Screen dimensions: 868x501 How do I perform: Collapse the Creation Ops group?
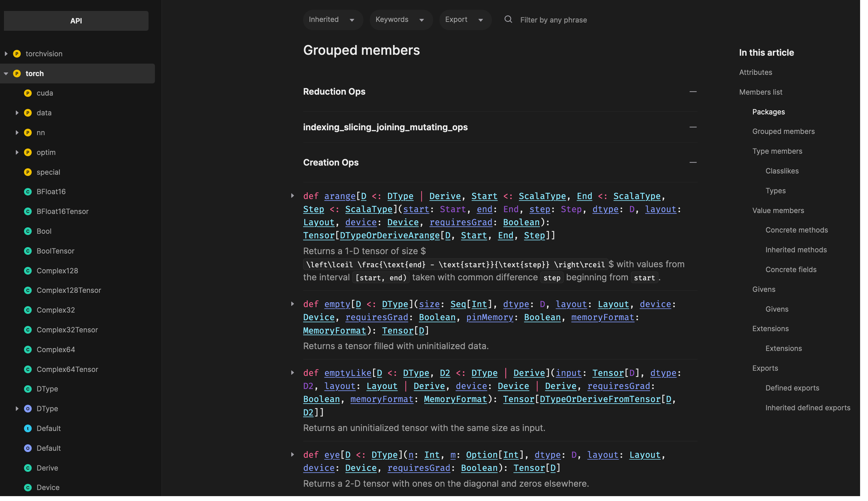[x=693, y=163]
